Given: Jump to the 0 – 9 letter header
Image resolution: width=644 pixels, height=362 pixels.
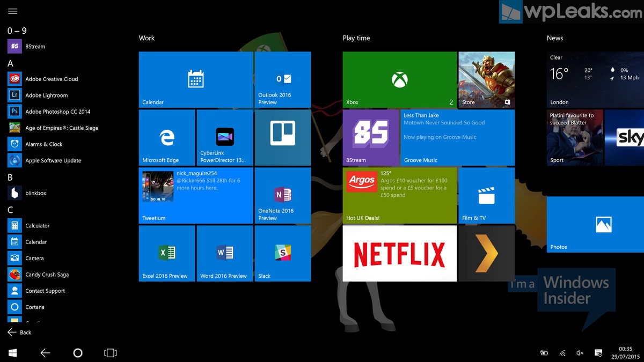Looking at the screenshot, I should click(17, 31).
